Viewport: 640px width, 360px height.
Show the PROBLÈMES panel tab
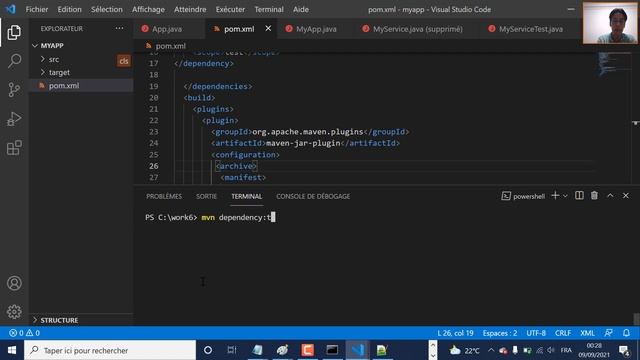pyautogui.click(x=164, y=196)
